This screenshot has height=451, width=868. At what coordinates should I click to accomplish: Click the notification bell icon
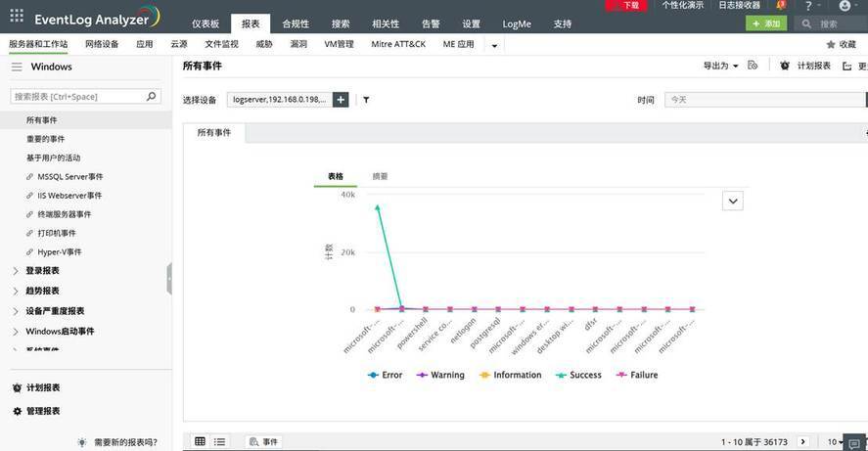[781, 5]
